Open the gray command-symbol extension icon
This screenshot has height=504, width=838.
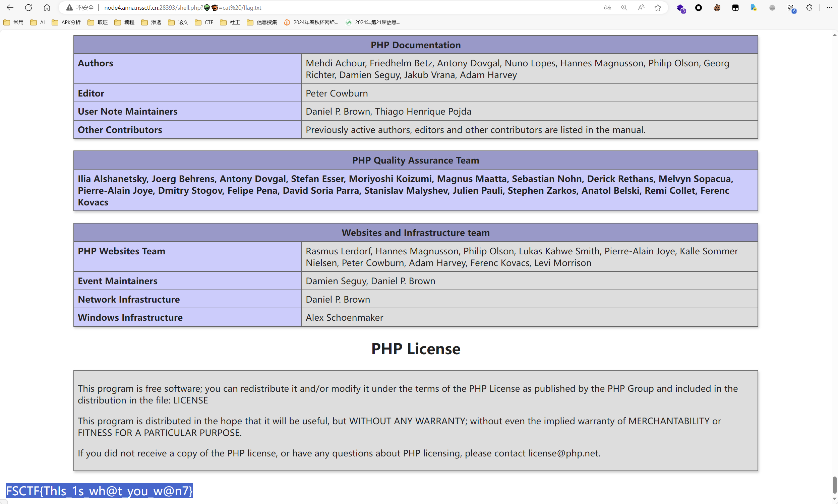point(772,7)
